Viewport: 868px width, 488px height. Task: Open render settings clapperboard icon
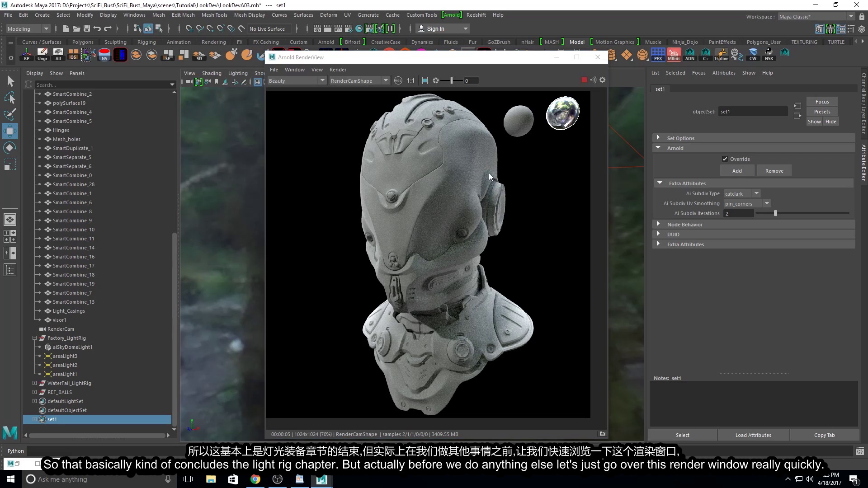coord(349,28)
